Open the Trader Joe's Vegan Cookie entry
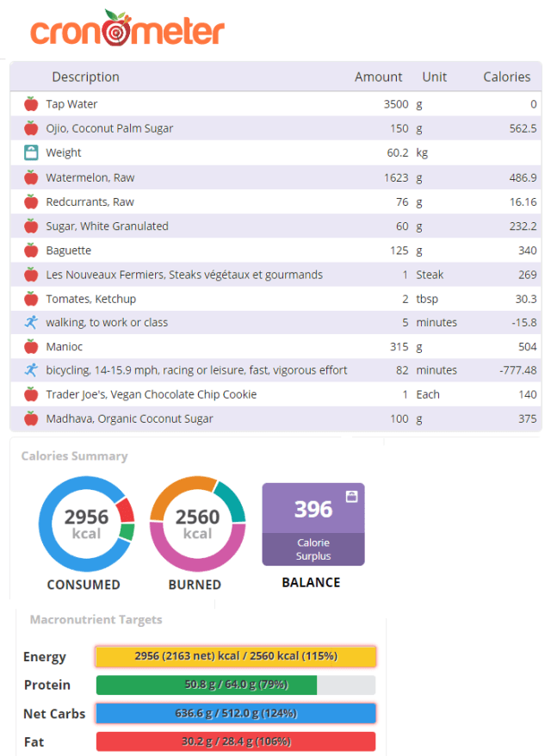The image size is (551, 756). [x=151, y=394]
